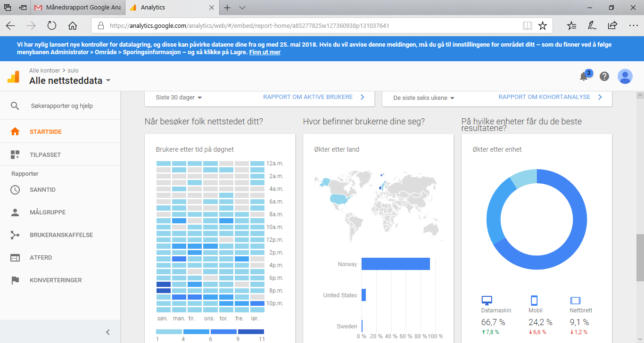
Task: Click the tabs you've set aside icon
Action: point(8,8)
